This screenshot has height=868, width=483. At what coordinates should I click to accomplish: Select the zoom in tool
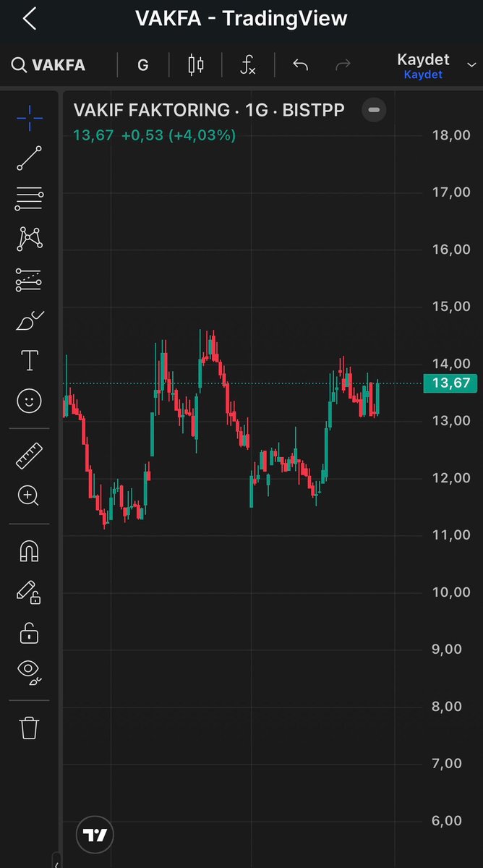pyautogui.click(x=30, y=495)
